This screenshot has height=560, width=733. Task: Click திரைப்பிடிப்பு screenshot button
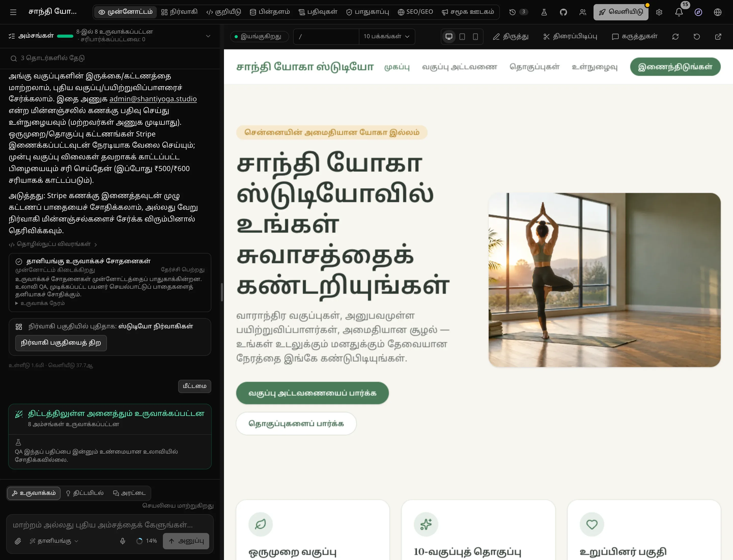pyautogui.click(x=570, y=37)
